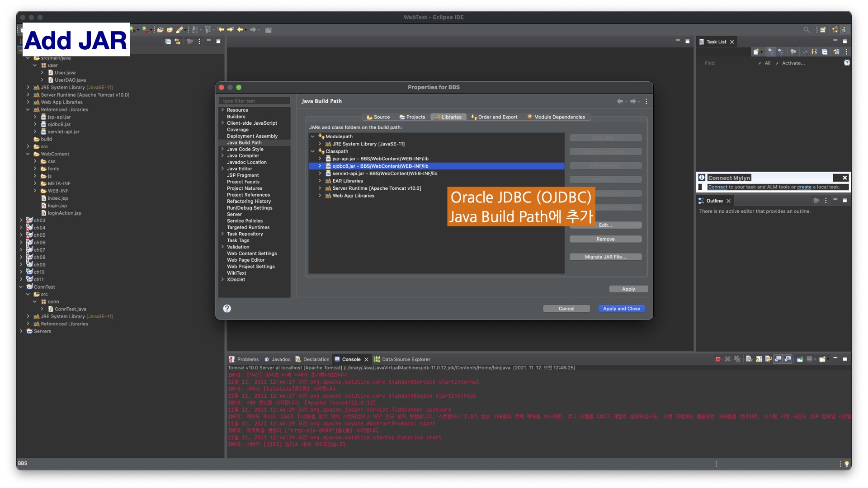The height and width of the screenshot is (488, 868).
Task: Open the Data Source Explorer tab
Action: [x=402, y=360]
